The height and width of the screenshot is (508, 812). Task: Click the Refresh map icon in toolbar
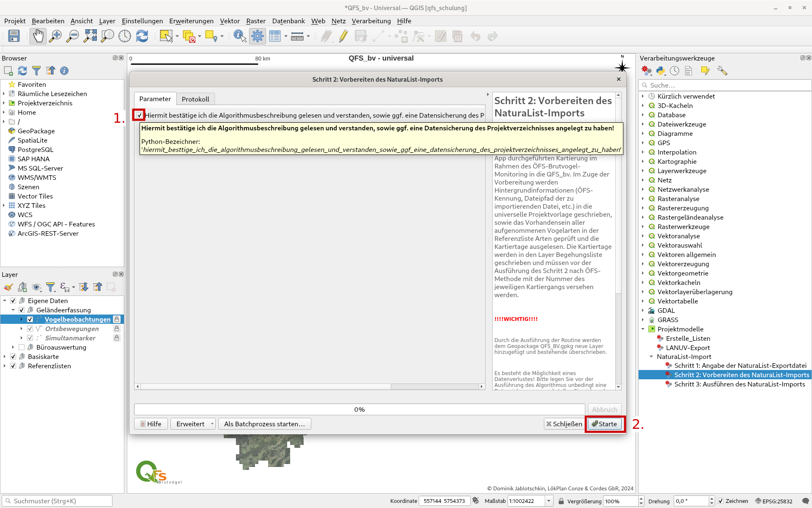[142, 36]
